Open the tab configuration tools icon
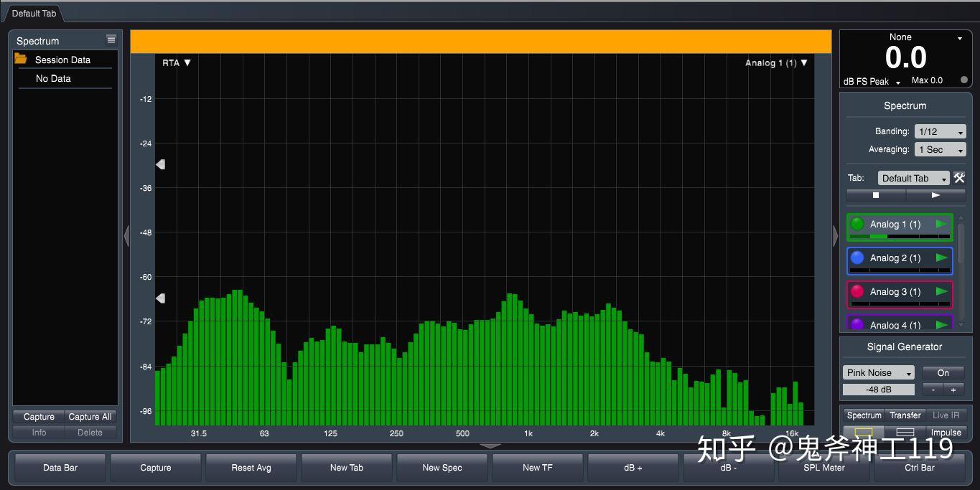This screenshot has height=490, width=980. [959, 178]
